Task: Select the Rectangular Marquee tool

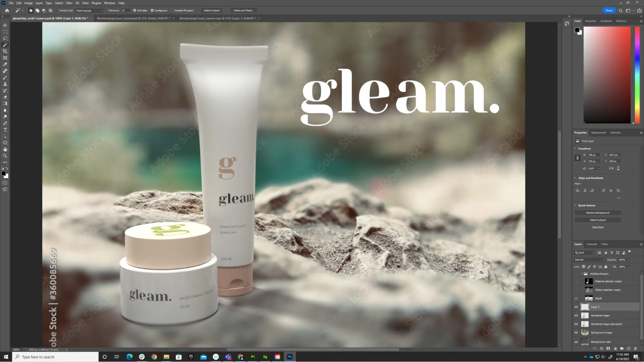Action: (5, 32)
